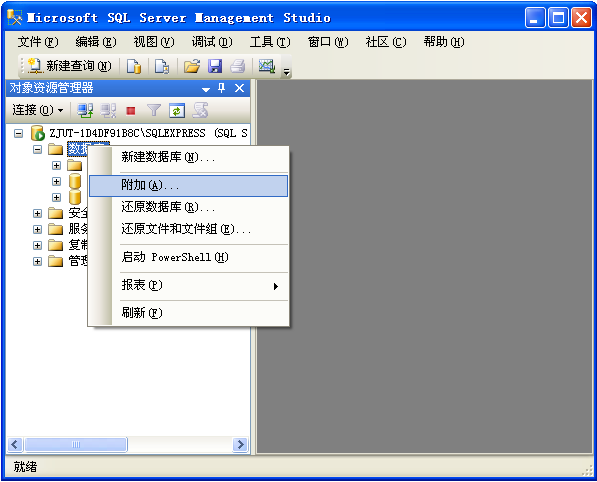Select 附加(A)... from the context menu
The image size is (597, 482).
click(188, 185)
